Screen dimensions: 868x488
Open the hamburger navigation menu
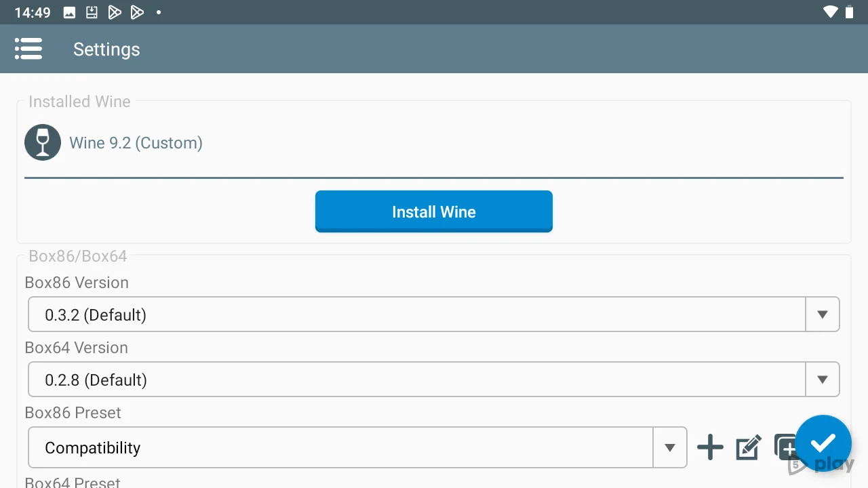(28, 49)
